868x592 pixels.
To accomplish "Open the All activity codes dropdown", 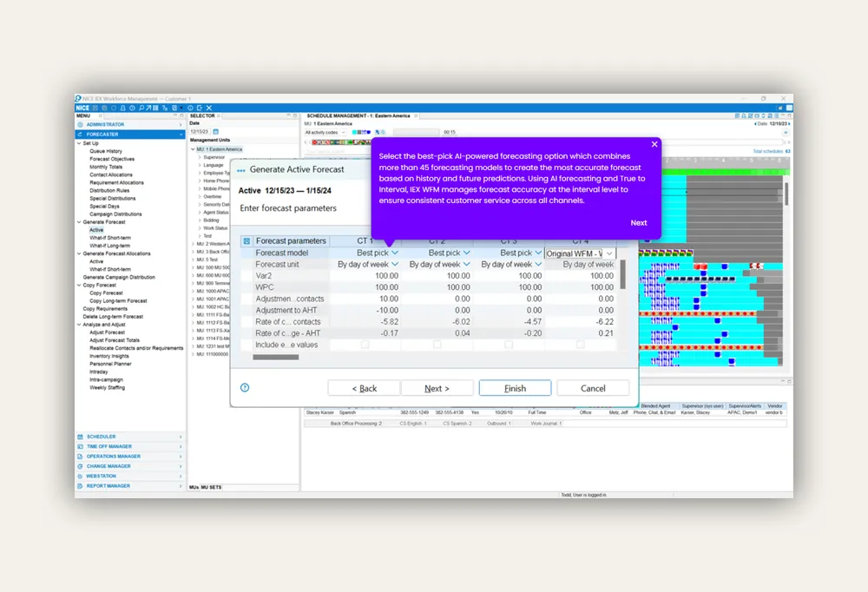I will (325, 132).
